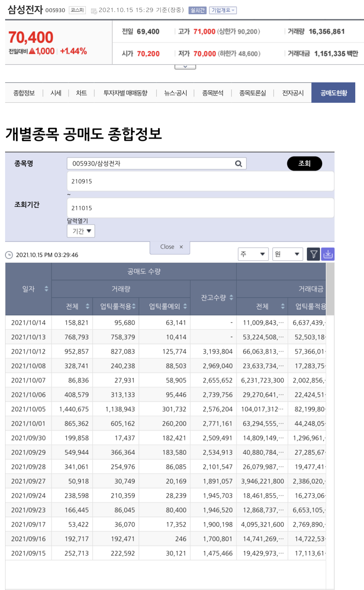Download table data with the download icon
This screenshot has width=364, height=590.
click(328, 254)
